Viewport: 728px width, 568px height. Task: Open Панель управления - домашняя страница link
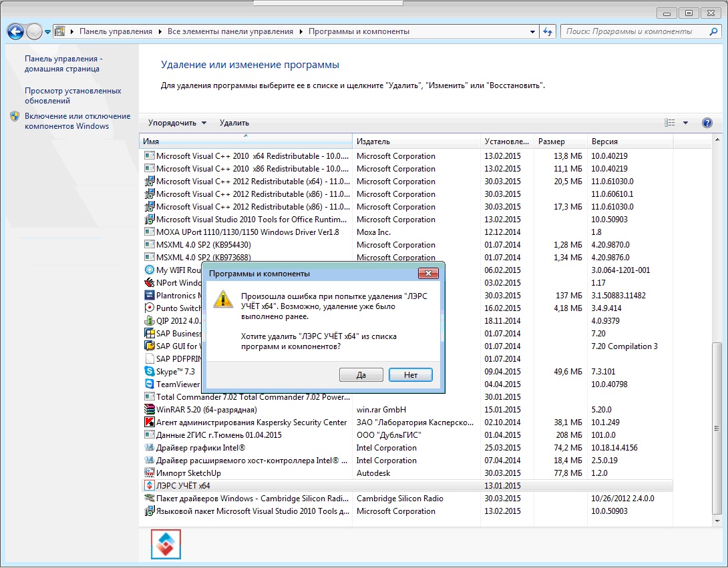point(63,63)
